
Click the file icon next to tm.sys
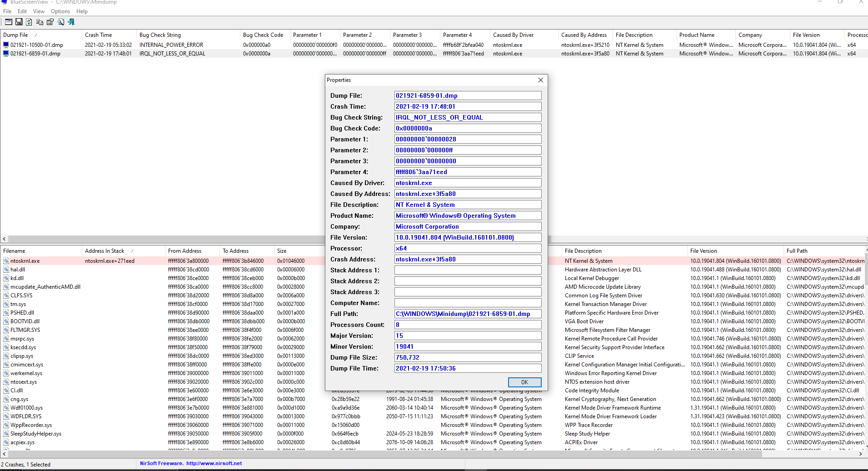click(x=6, y=304)
